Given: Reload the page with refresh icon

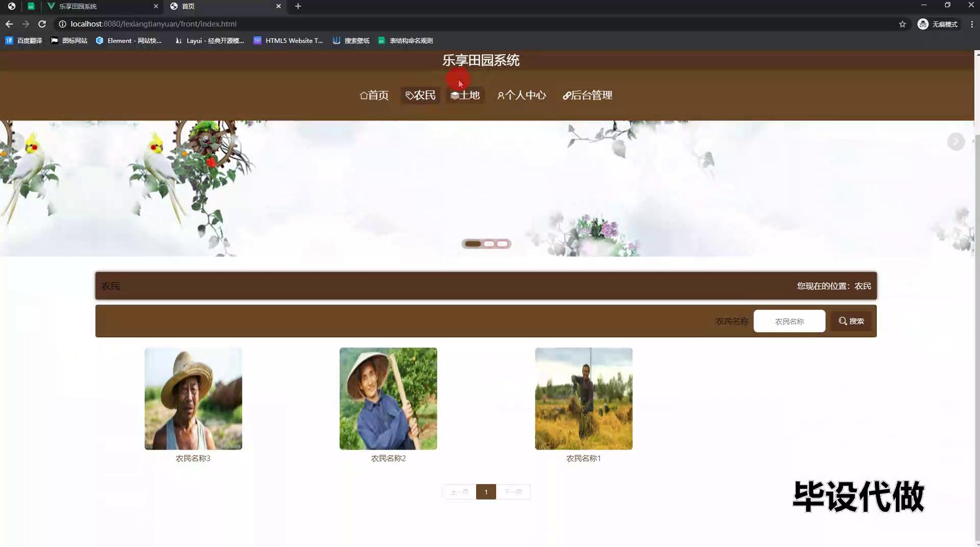Looking at the screenshot, I should pyautogui.click(x=42, y=24).
